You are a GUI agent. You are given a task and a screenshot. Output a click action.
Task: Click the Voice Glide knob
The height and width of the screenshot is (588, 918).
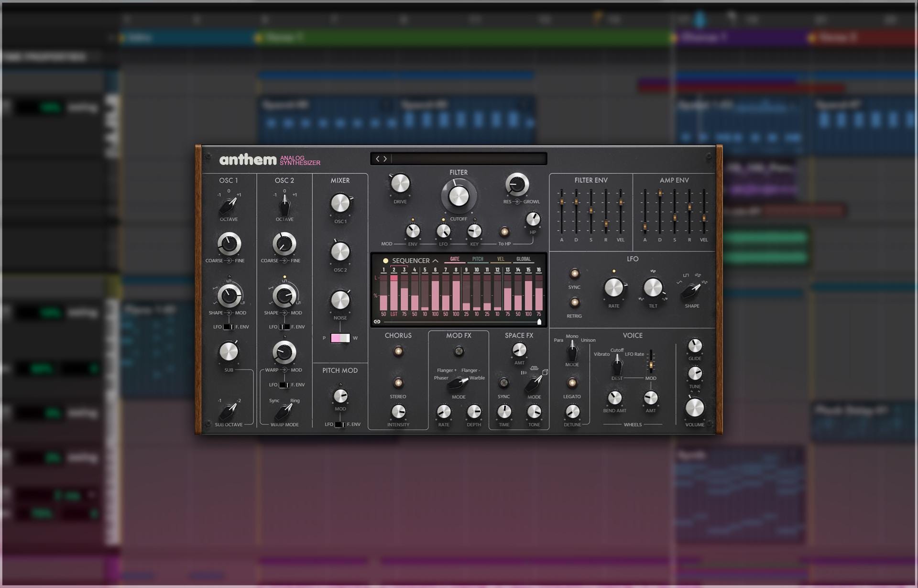[x=695, y=346]
